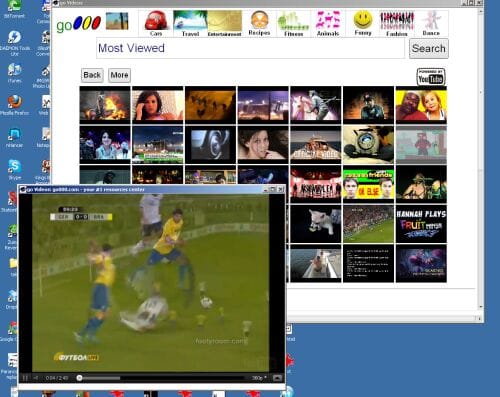Screen dimensions: 500x397
Task: Pause the soccer video playback
Action: click(x=25, y=378)
